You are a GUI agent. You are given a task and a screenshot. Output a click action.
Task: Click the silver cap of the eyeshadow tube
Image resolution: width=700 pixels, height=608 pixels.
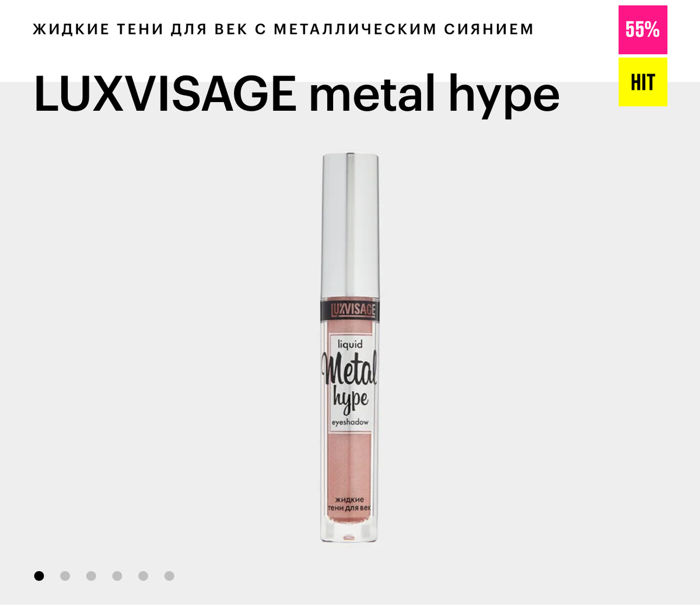point(350,226)
